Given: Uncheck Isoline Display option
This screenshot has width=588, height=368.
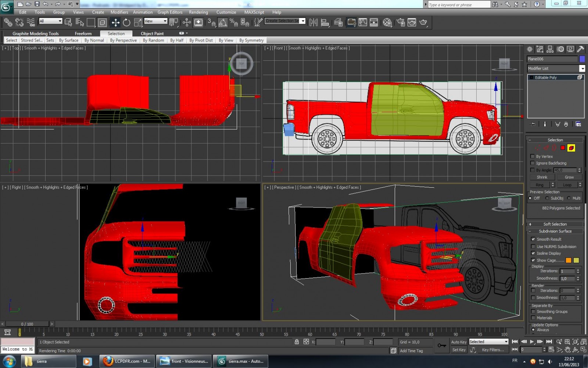Looking at the screenshot, I should click(533, 253).
